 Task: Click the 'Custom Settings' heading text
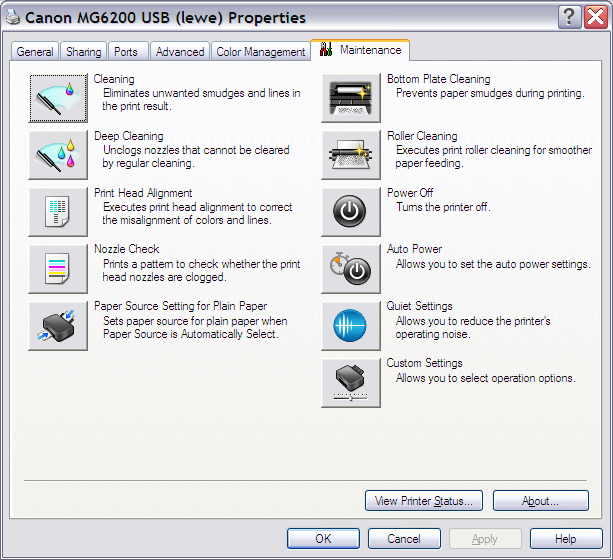pyautogui.click(x=425, y=363)
